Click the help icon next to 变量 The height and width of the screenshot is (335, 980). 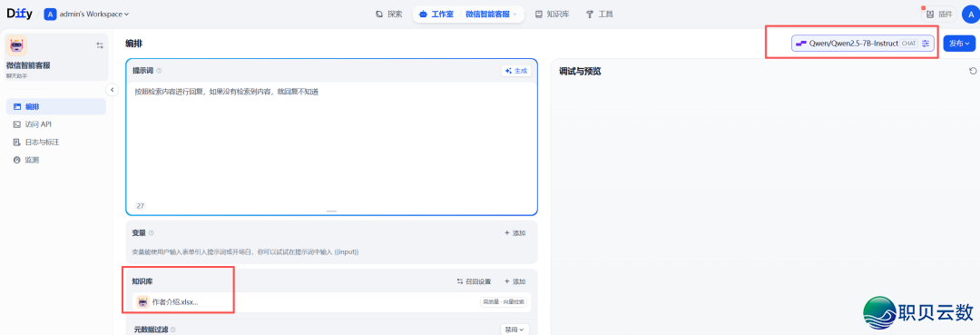point(152,232)
